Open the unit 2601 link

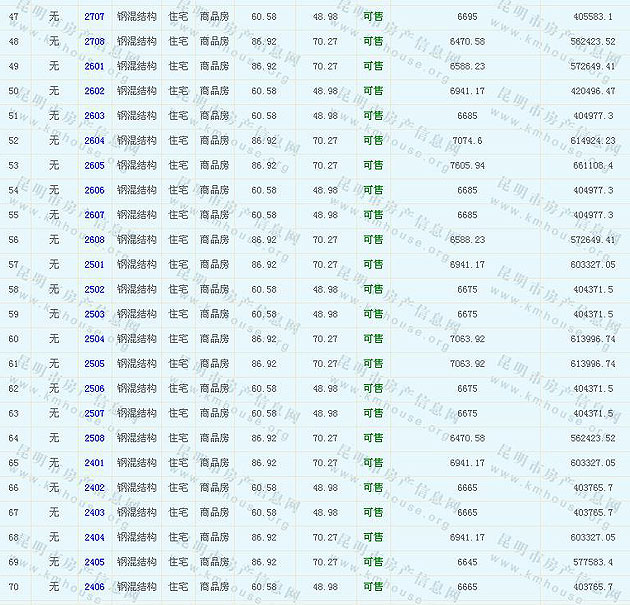pyautogui.click(x=94, y=67)
